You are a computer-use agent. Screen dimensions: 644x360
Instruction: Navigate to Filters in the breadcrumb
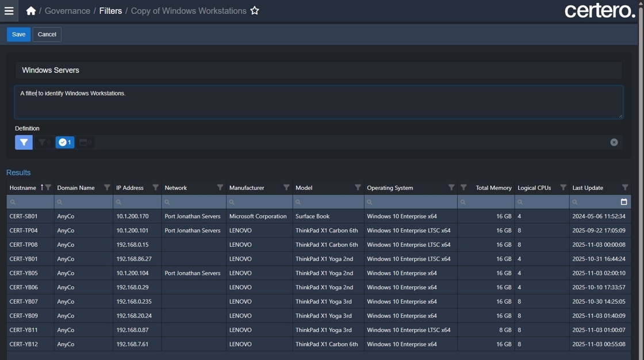(110, 11)
